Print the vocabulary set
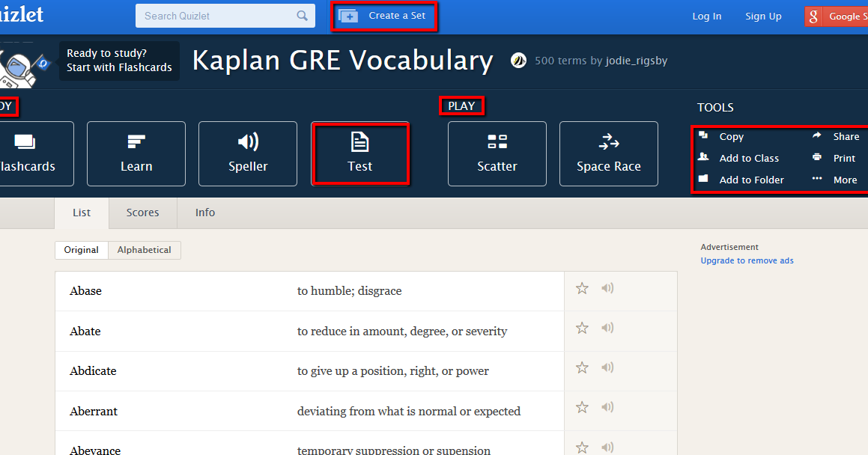 (x=843, y=158)
